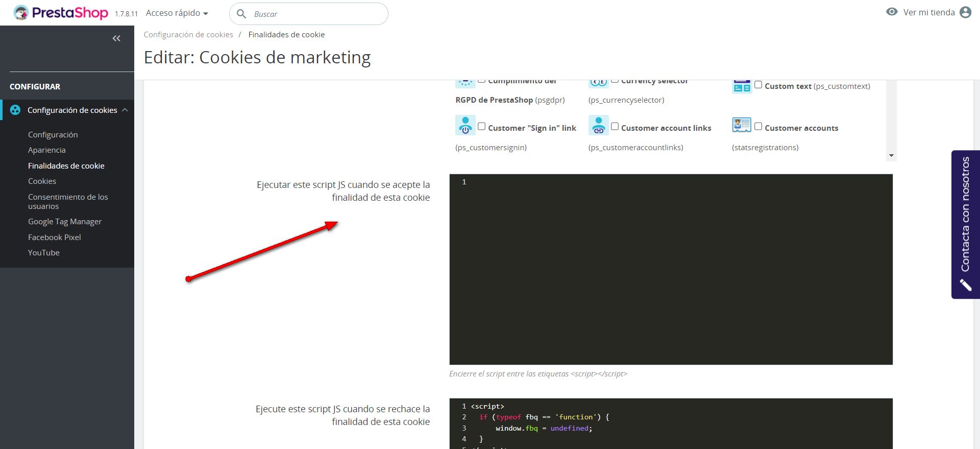
Task: Click the (statsregistrations) module name text
Action: tap(765, 147)
